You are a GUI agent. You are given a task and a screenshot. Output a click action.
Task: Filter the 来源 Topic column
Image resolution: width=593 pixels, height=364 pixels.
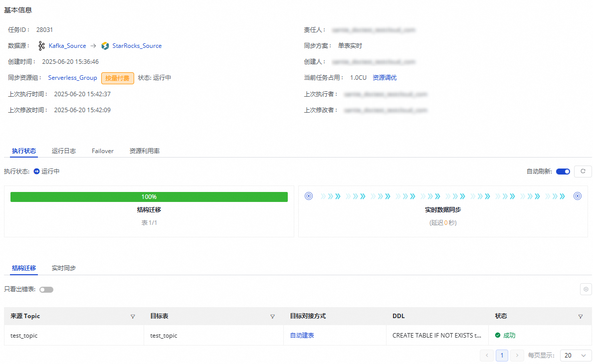(133, 316)
